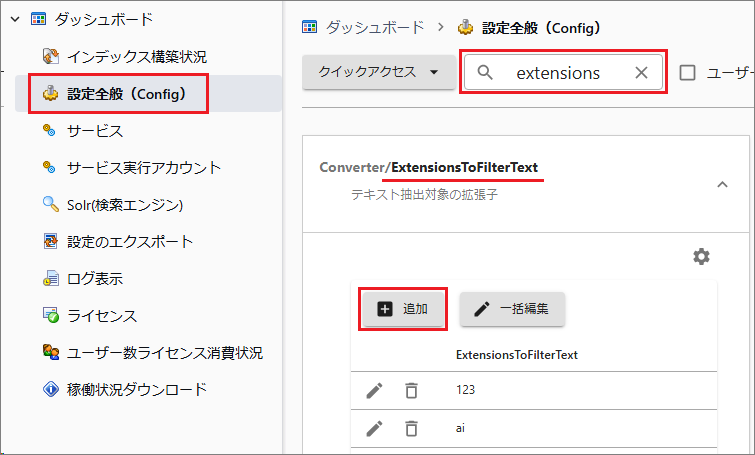
Task: Delete the ai extension entry
Action: 411,429
